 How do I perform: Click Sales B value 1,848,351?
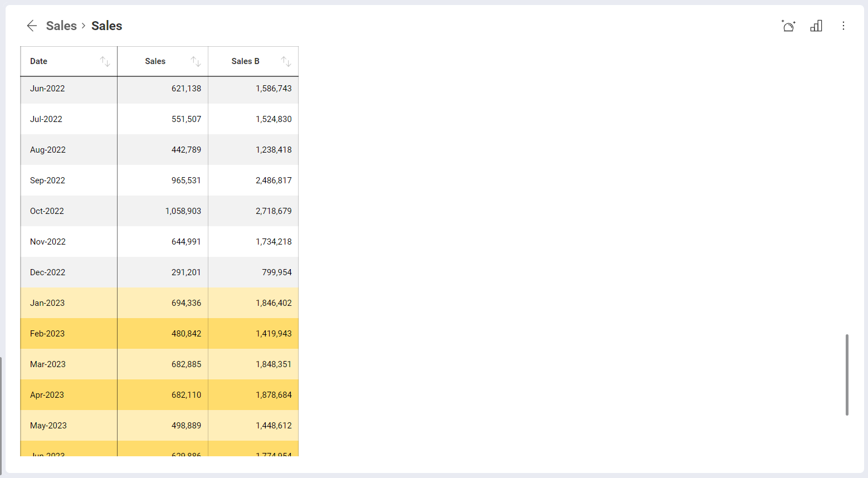[x=274, y=364]
